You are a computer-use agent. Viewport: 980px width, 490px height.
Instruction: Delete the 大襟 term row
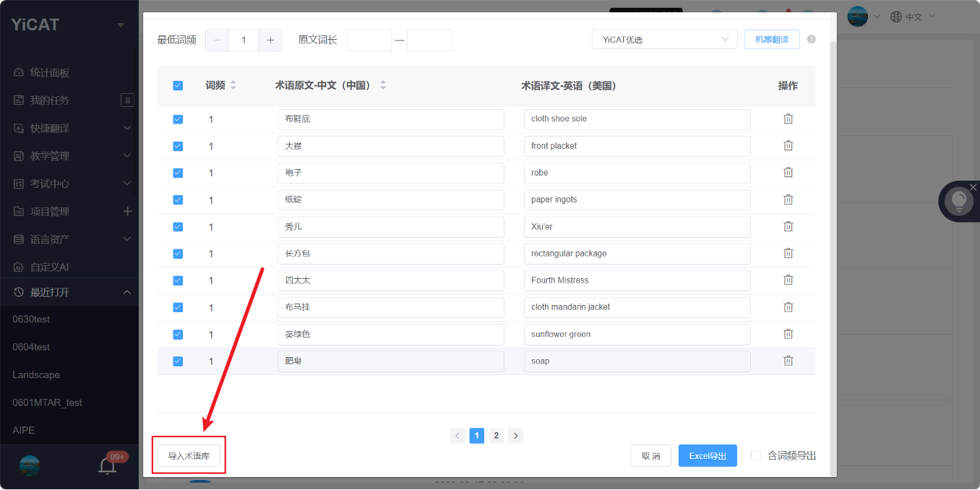788,145
